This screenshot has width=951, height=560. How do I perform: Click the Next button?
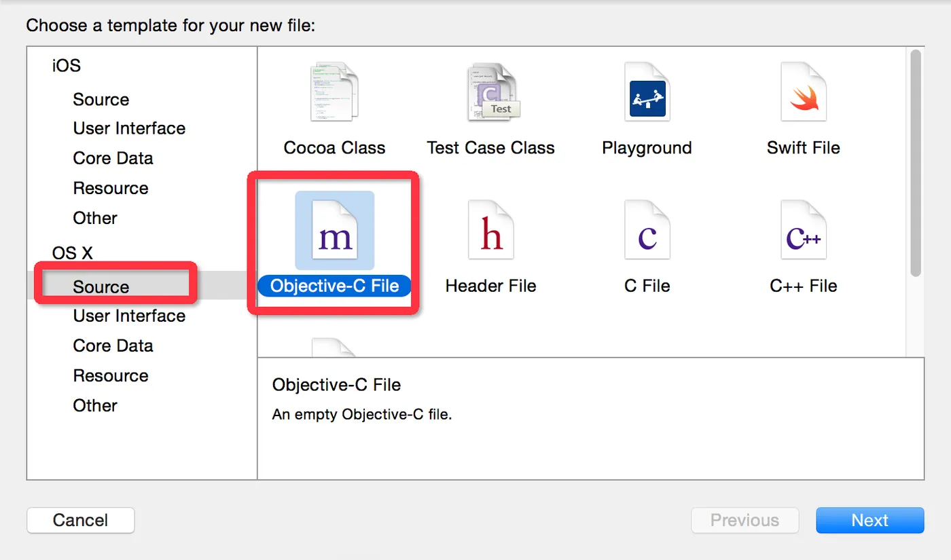[869, 521]
